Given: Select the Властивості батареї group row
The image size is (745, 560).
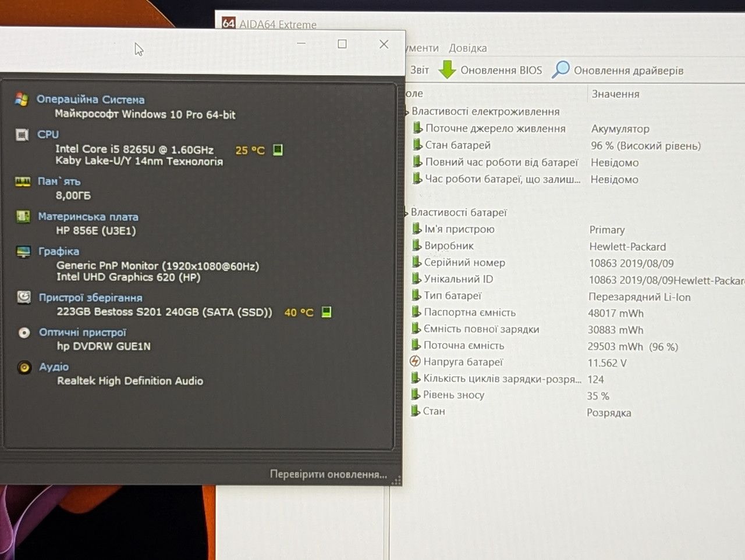Looking at the screenshot, I should coord(459,212).
